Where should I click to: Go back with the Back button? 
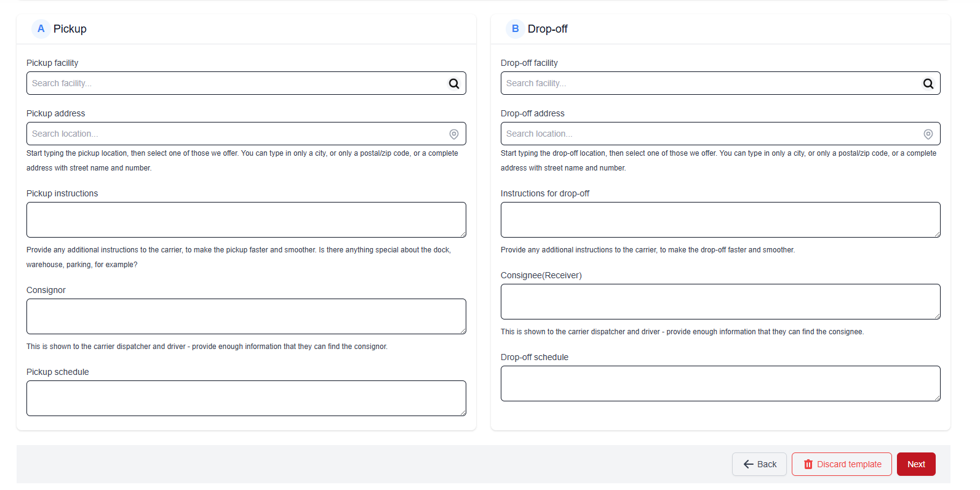pos(759,464)
